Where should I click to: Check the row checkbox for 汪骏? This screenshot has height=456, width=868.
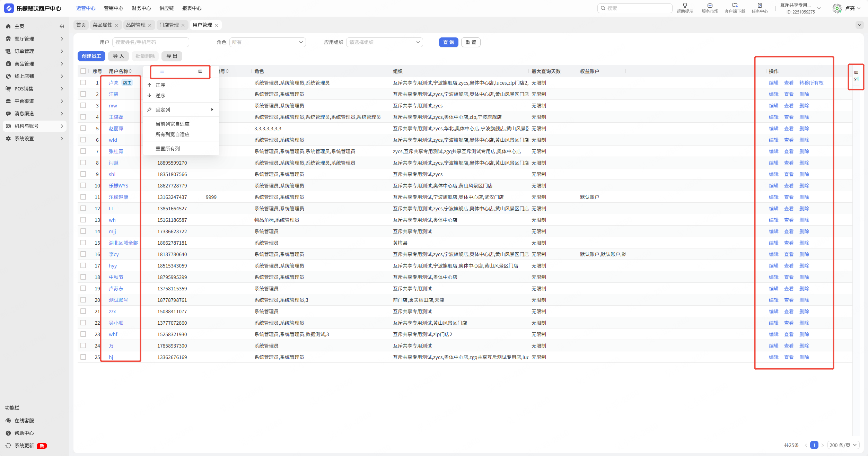(x=83, y=94)
